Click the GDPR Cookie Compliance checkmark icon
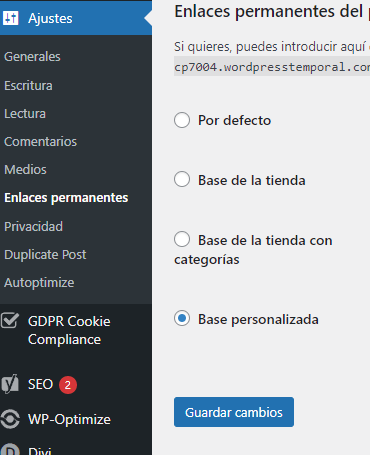The image size is (370, 455). [x=10, y=321]
